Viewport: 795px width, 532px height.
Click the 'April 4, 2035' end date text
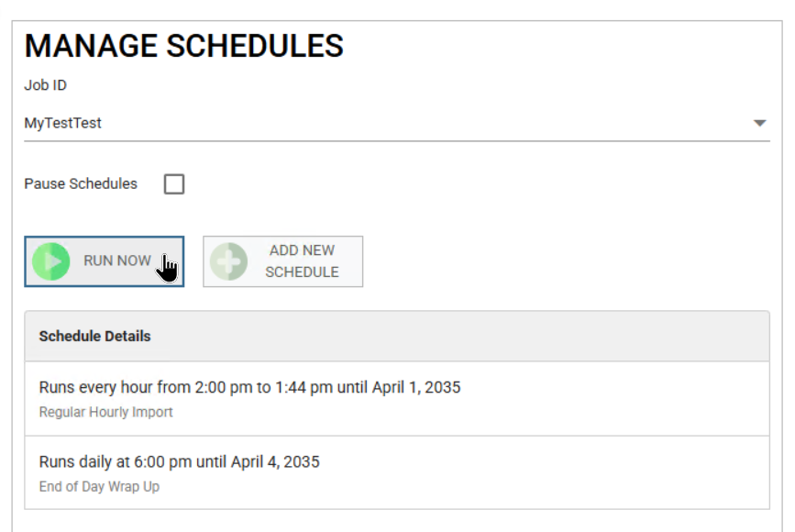pyautogui.click(x=275, y=462)
